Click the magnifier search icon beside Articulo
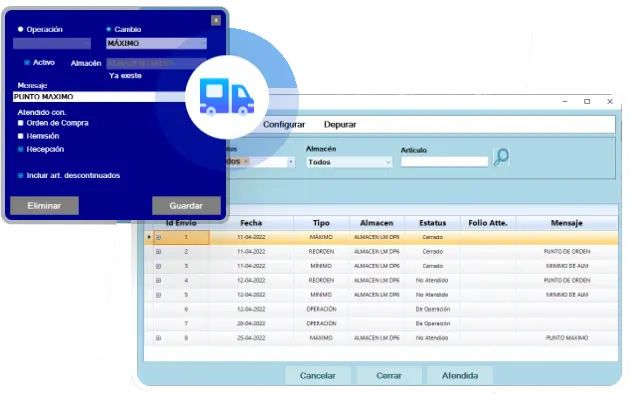630x394 pixels. (x=501, y=157)
